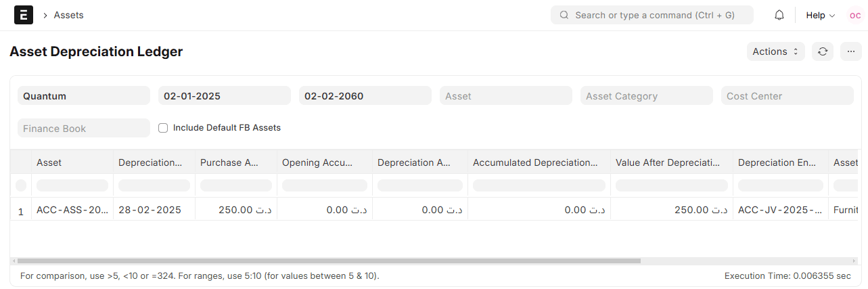Open the notifications bell icon
Viewport: 868px width, 289px height.
pos(779,15)
